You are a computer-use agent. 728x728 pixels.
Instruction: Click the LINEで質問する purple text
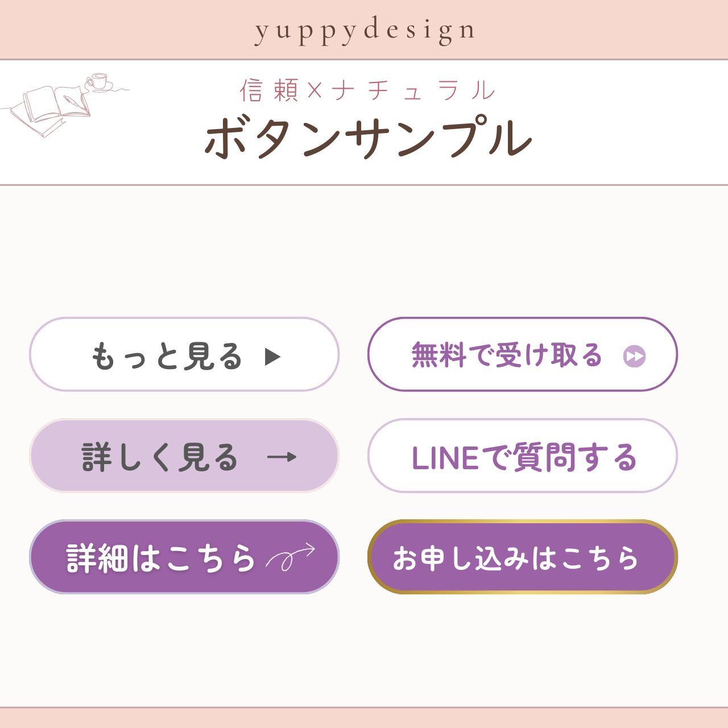pos(524,457)
